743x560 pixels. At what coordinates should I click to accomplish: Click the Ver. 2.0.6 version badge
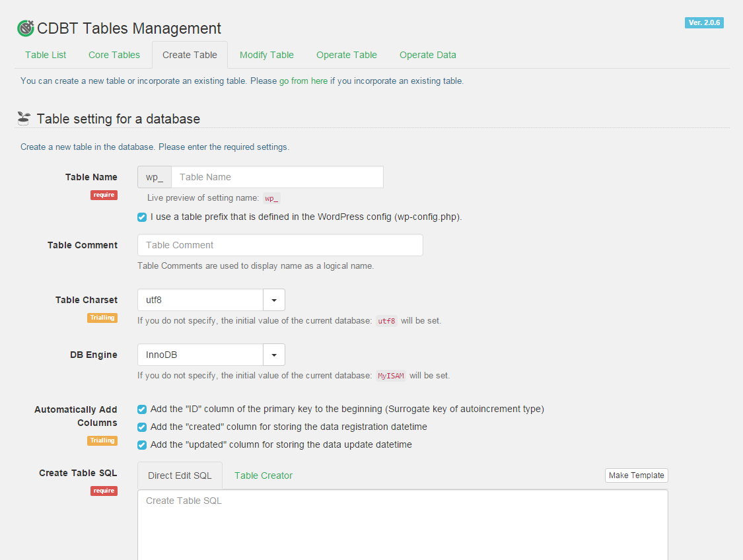704,22
